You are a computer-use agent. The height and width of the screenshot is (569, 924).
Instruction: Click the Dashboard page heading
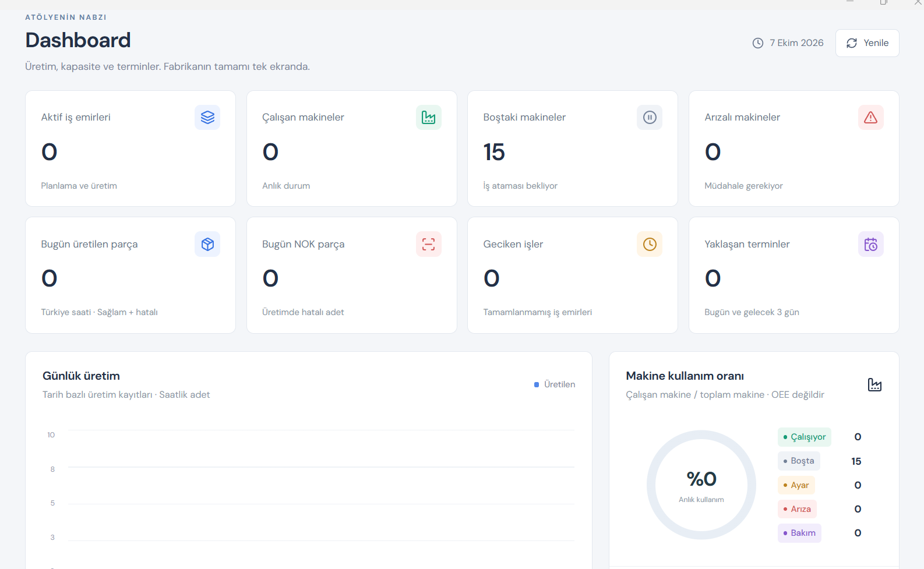pos(78,40)
